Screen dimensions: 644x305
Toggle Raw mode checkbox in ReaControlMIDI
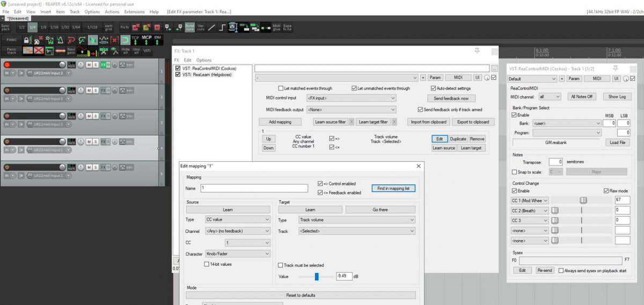(606, 191)
